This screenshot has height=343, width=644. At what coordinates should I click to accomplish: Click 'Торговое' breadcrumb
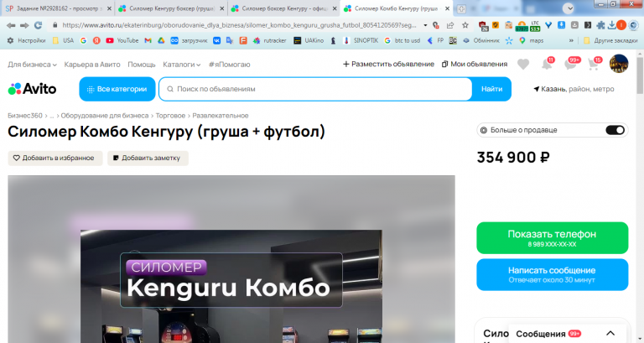(170, 116)
